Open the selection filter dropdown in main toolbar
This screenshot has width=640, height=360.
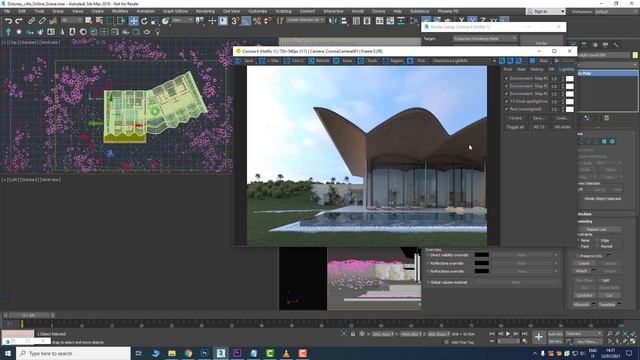click(x=71, y=20)
